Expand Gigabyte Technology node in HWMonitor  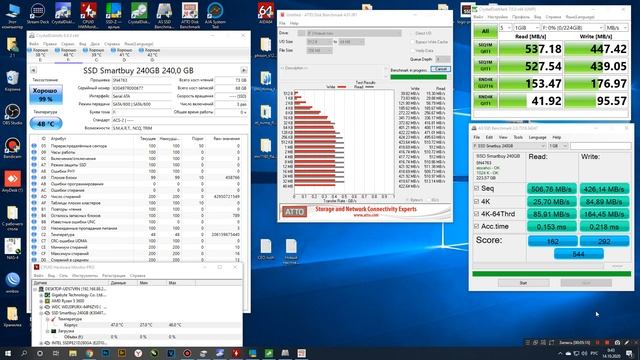41,295
